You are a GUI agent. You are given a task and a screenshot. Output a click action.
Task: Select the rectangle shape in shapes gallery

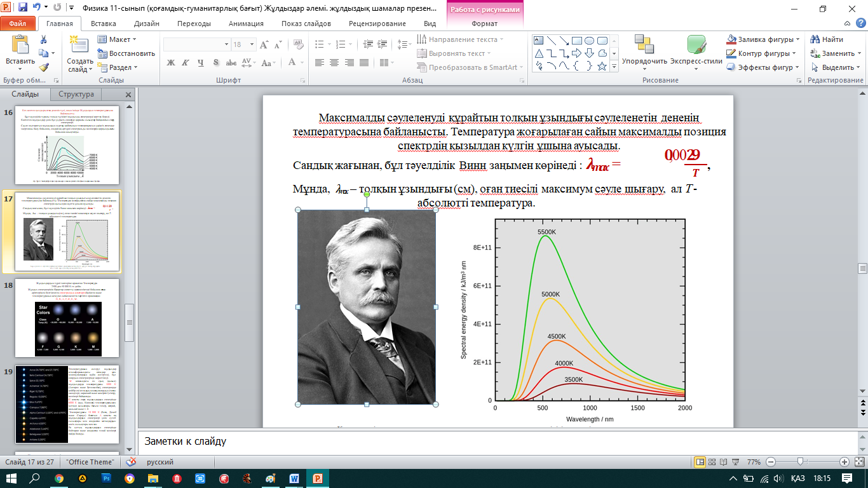coord(577,40)
